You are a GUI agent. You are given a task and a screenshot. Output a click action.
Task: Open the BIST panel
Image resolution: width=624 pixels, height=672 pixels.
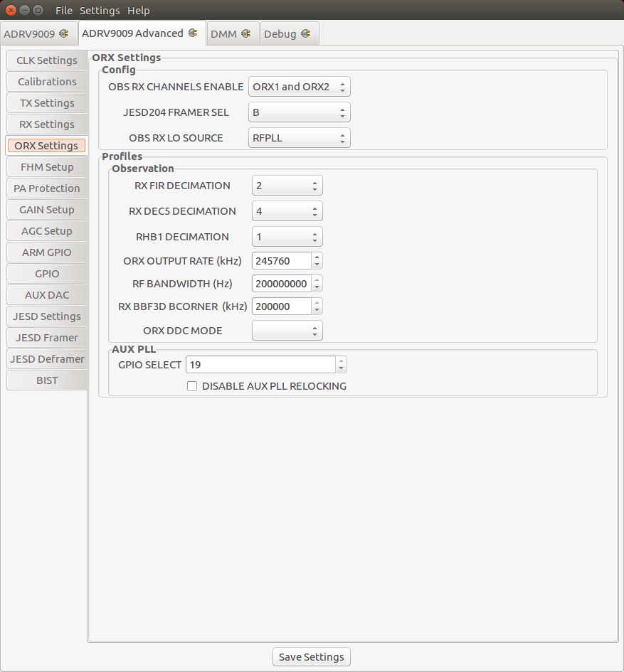(46, 380)
